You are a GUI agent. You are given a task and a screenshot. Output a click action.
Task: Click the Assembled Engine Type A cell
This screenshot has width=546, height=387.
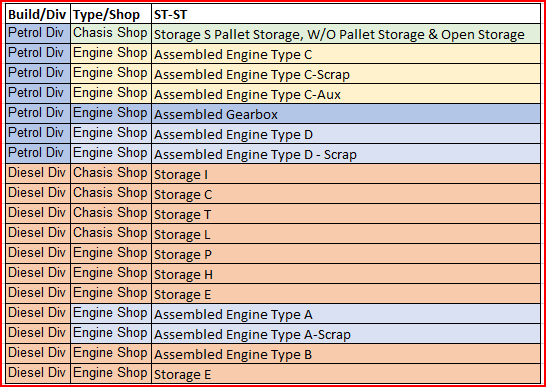point(346,314)
